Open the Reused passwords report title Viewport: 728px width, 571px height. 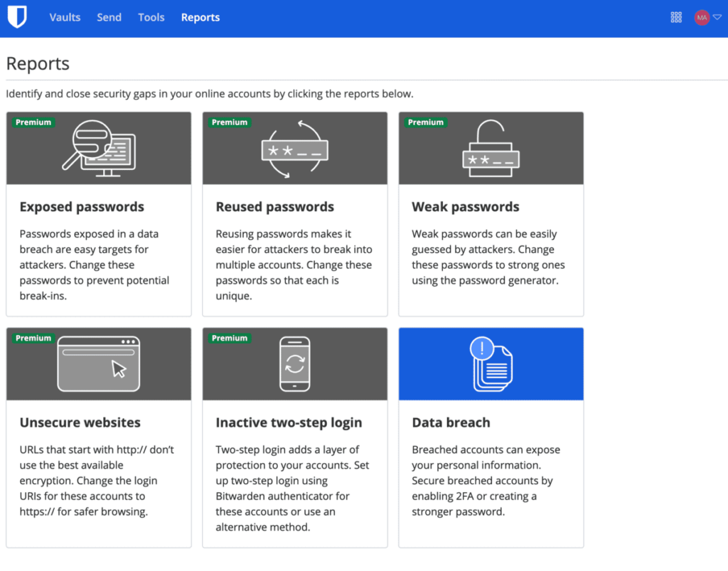tap(274, 207)
